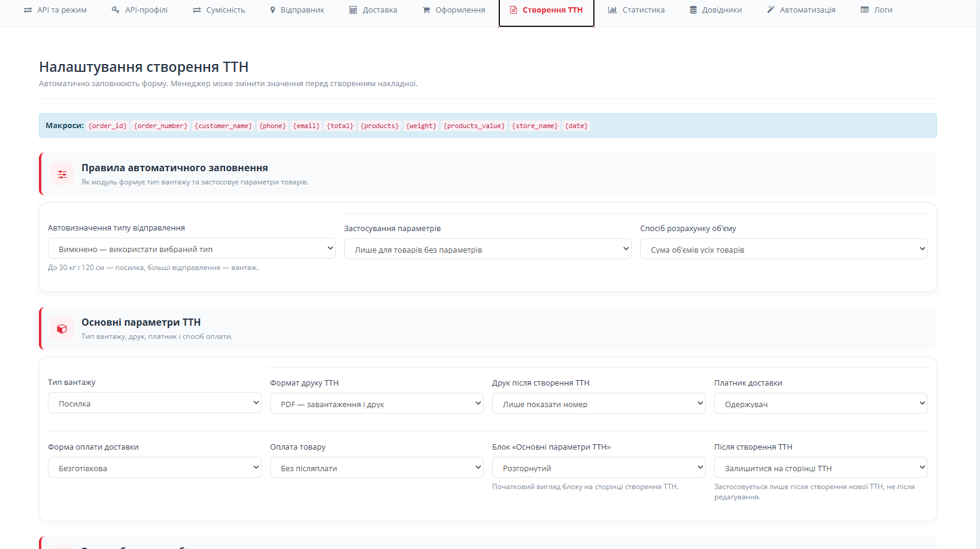Click the {products_value} macro
This screenshot has width=980, height=549.
click(x=474, y=126)
